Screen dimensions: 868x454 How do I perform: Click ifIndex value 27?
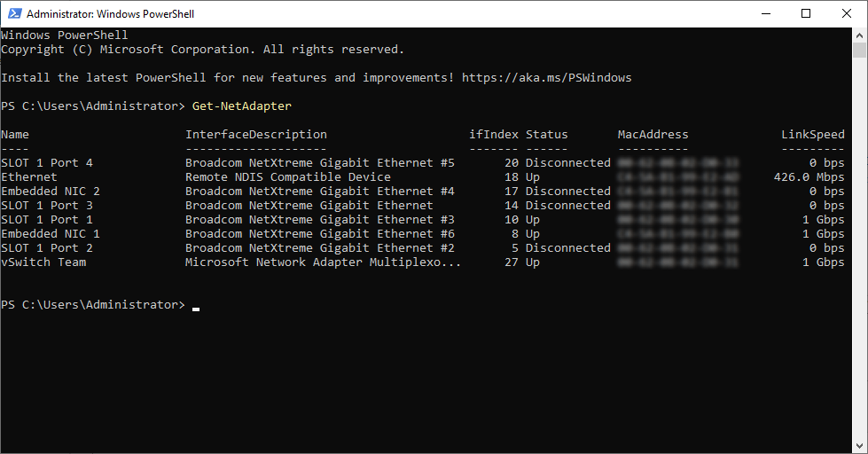pos(512,262)
